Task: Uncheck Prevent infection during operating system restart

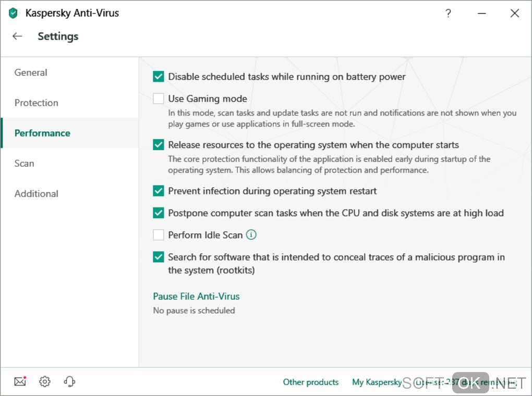Action: coord(159,191)
